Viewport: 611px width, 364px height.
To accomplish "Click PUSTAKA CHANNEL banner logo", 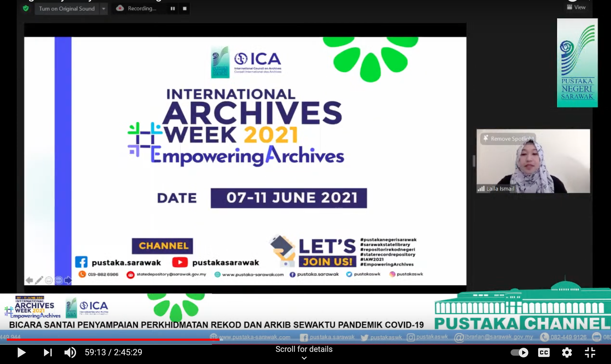I will tap(523, 323).
